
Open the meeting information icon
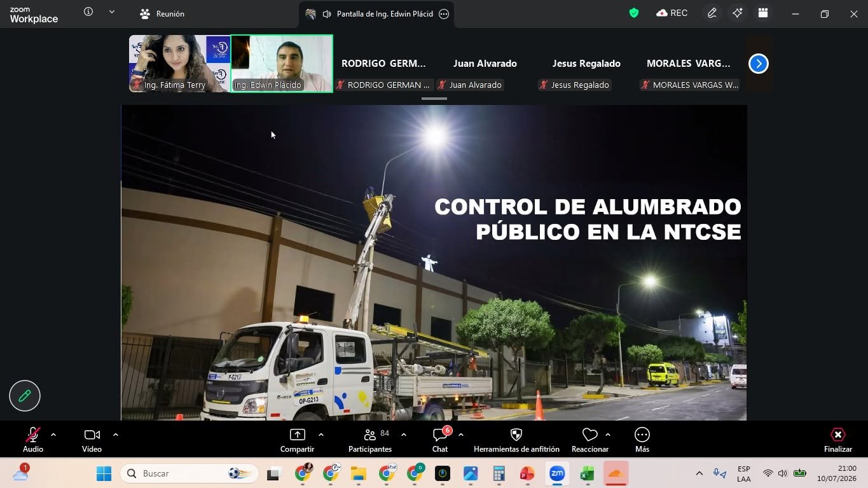point(88,11)
